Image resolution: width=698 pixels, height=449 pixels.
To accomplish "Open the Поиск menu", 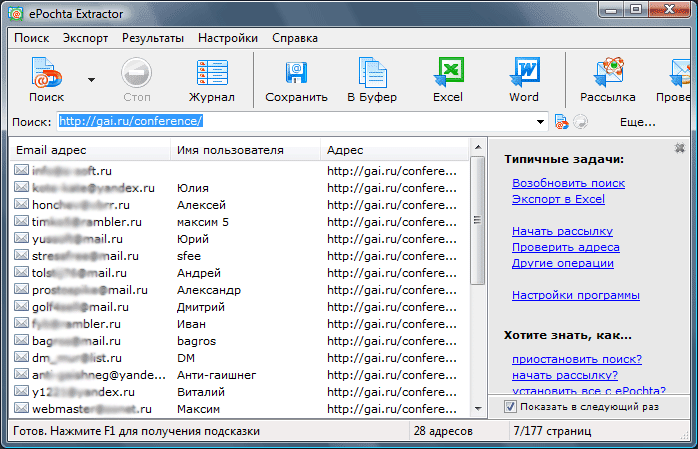I will pos(32,38).
